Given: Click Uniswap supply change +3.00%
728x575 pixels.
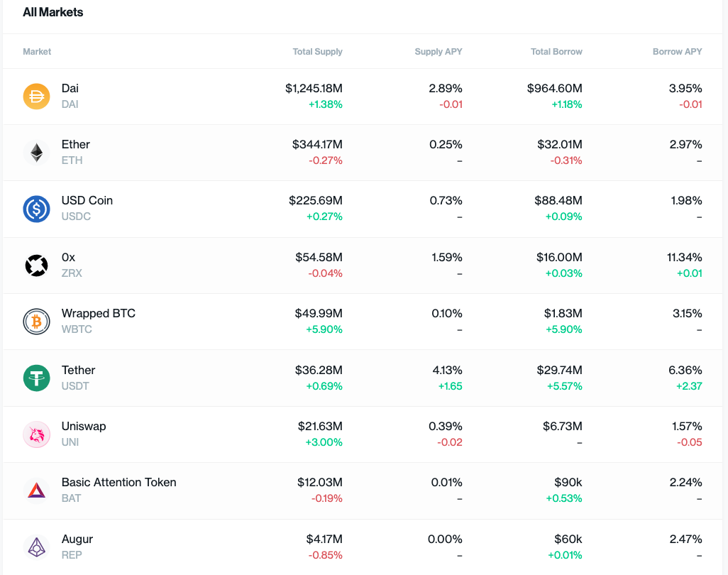Looking at the screenshot, I should 324,442.
